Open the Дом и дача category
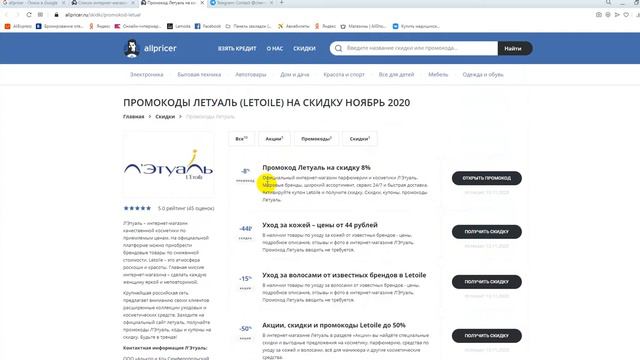This screenshot has height=360, width=640. [x=295, y=75]
